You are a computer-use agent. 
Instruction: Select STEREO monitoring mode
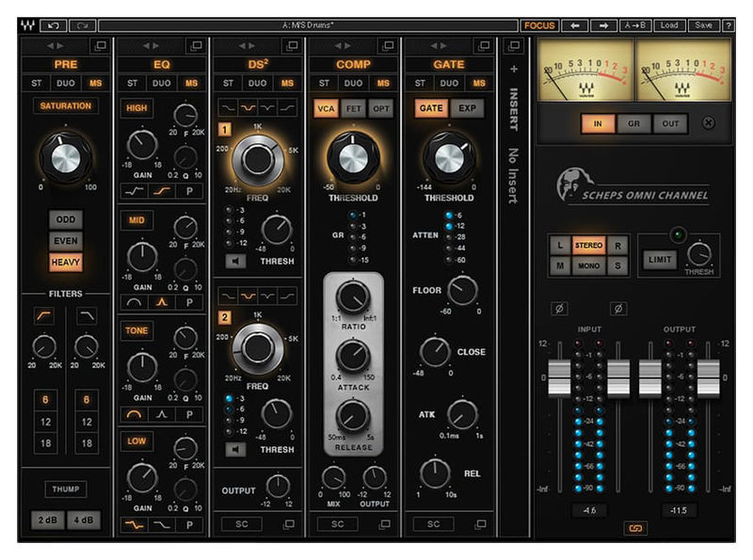pyautogui.click(x=589, y=245)
